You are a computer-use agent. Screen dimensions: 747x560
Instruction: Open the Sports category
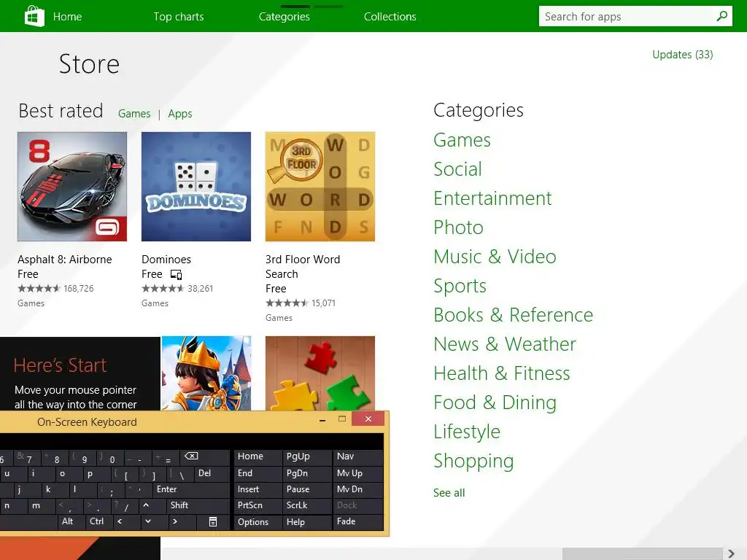(x=460, y=286)
